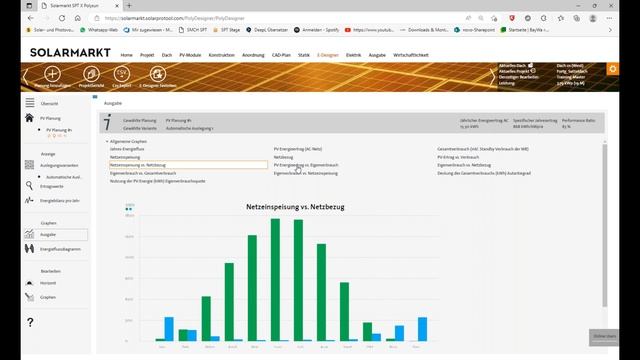Click the ribbon right arrow chevron

492,77
